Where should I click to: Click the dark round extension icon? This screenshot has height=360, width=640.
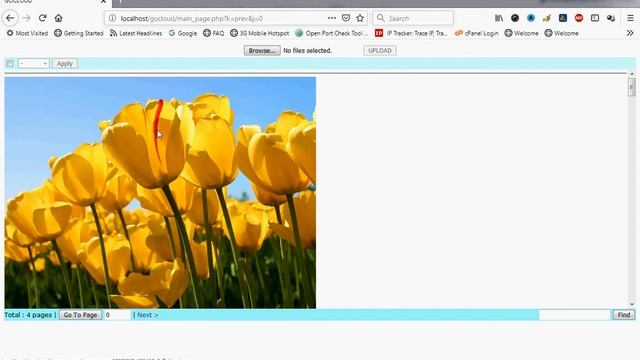(515, 18)
